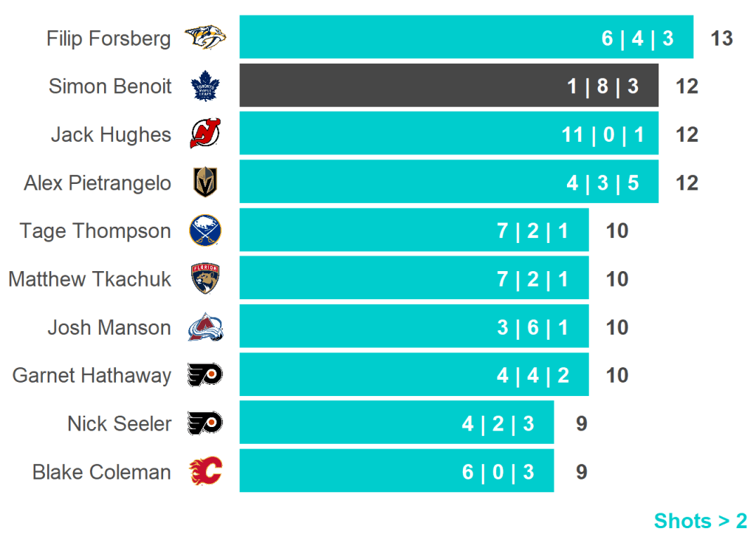The width and height of the screenshot is (756, 540).
Task: Click Matthew Tkachuk's bar showing 7 | 2 | 1
Action: tap(413, 279)
